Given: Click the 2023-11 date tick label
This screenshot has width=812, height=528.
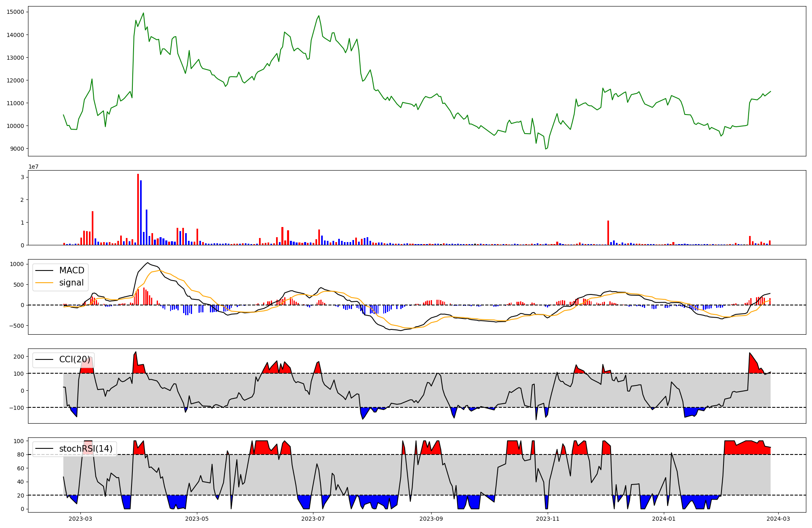Looking at the screenshot, I should [x=548, y=519].
